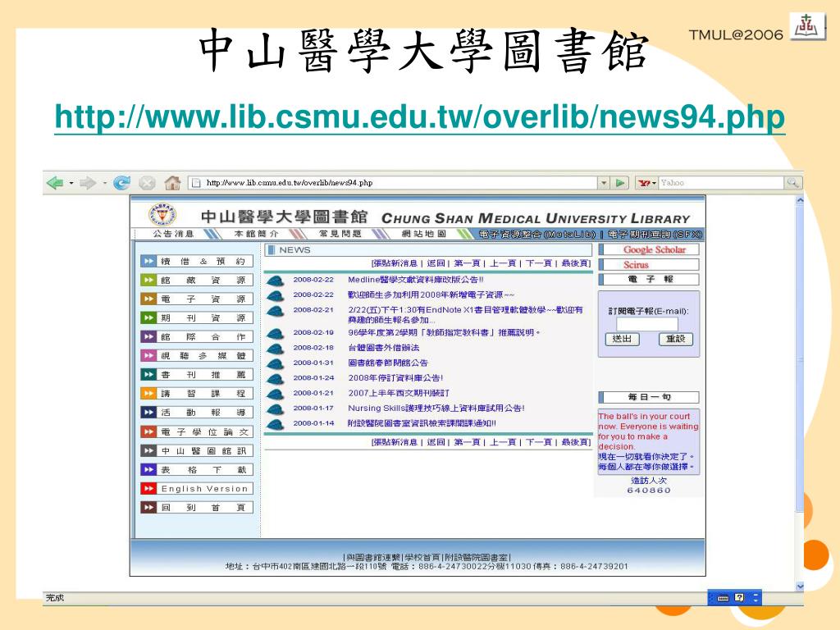Open the 網站地圖 menu tab
Viewport: 840px width, 630px height.
[x=424, y=234]
